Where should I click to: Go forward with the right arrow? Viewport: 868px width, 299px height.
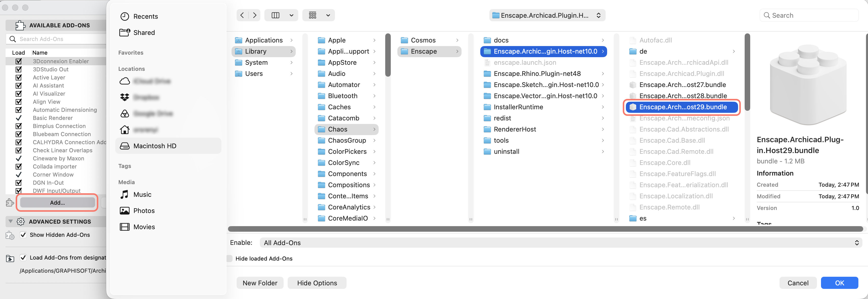tap(255, 15)
